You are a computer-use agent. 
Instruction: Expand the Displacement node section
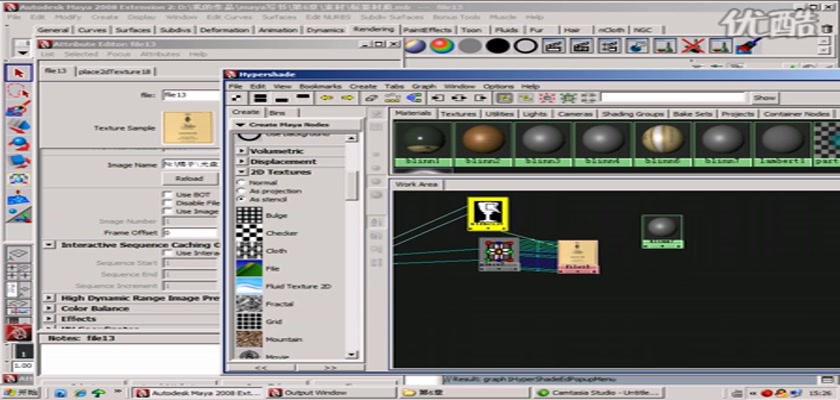point(242,161)
